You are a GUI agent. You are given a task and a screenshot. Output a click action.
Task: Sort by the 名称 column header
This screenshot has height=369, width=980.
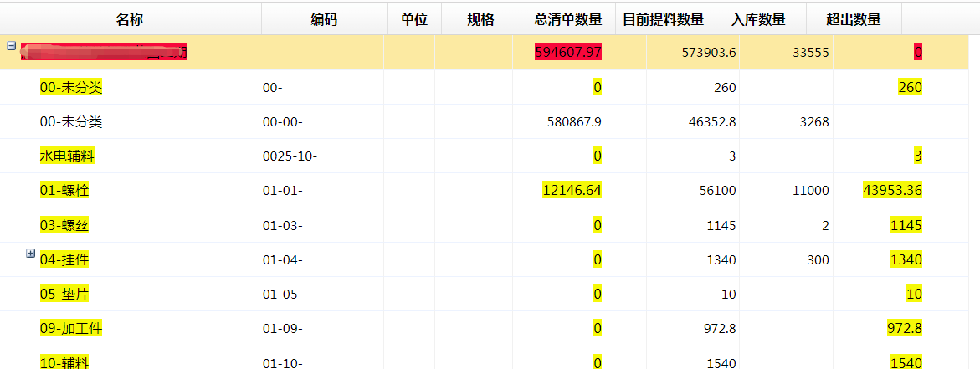130,19
